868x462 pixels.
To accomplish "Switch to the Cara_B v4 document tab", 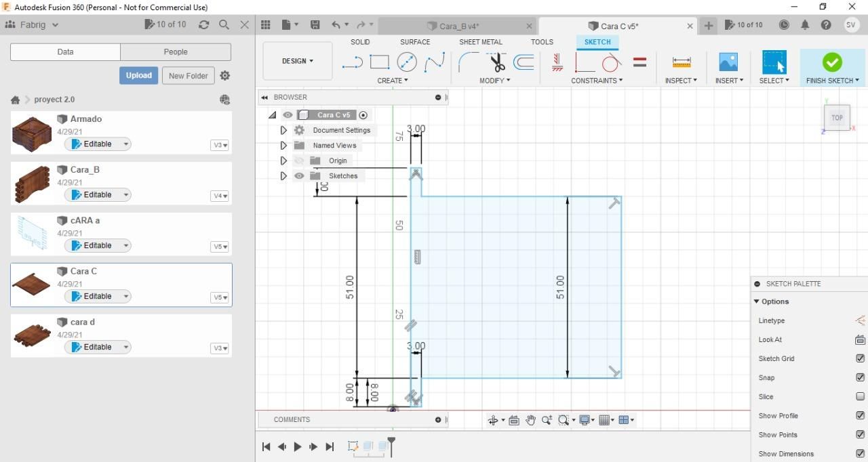I will click(x=459, y=26).
